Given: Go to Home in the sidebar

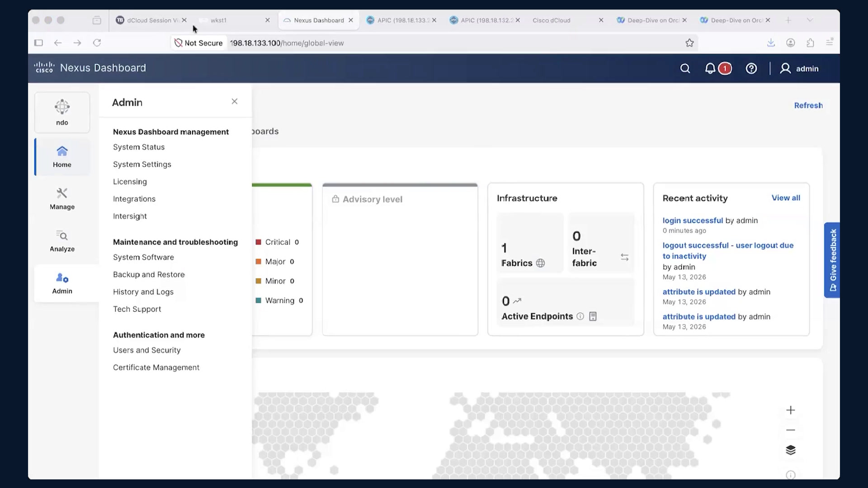Looking at the screenshot, I should pyautogui.click(x=62, y=156).
